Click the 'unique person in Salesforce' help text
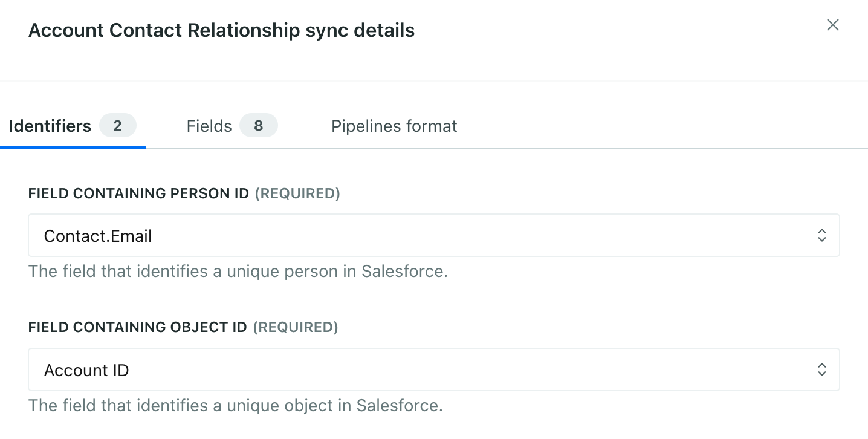This screenshot has height=439, width=868. pyautogui.click(x=238, y=271)
